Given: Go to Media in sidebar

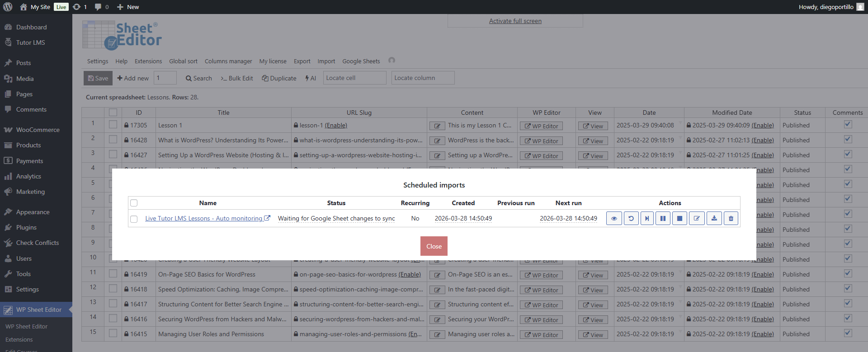Looking at the screenshot, I should 25,79.
